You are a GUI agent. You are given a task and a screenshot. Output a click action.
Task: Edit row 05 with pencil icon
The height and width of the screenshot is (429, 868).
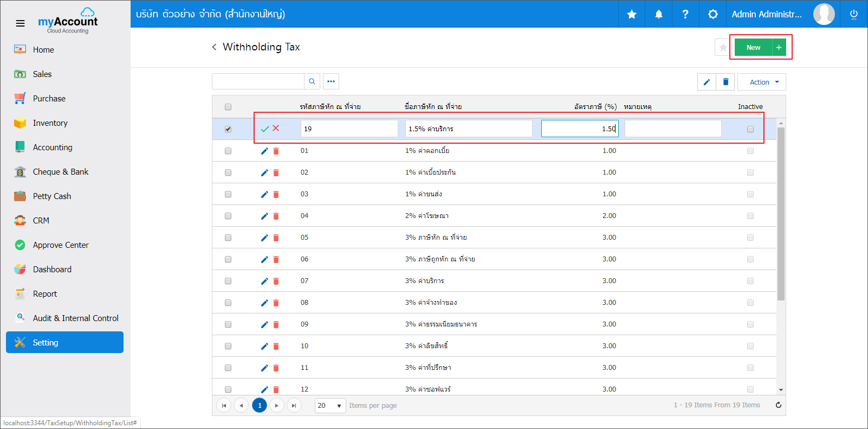pos(264,238)
